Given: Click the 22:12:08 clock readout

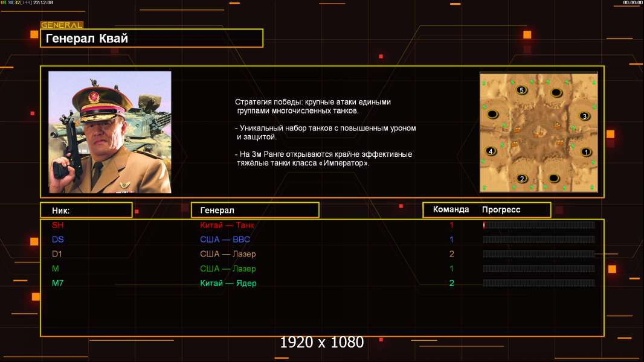Looking at the screenshot, I should 43,2.
